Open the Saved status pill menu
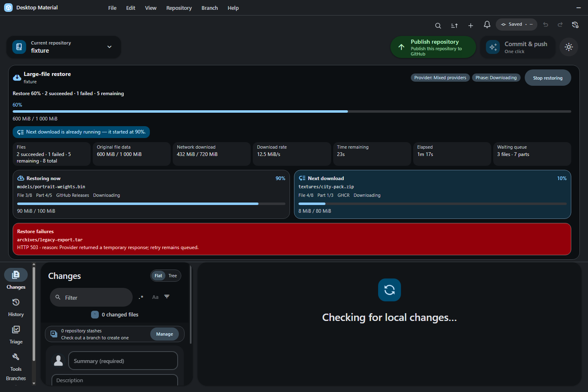 [517, 24]
